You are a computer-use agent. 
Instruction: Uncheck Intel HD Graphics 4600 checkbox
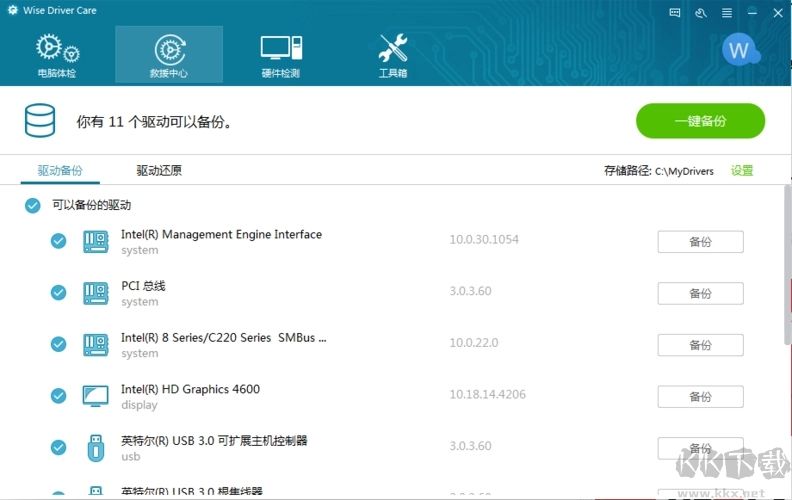tap(59, 395)
